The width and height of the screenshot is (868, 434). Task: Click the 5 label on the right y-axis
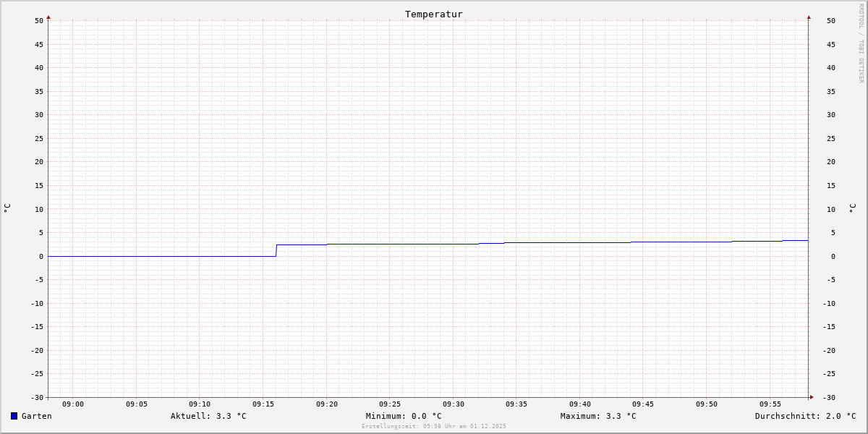833,233
